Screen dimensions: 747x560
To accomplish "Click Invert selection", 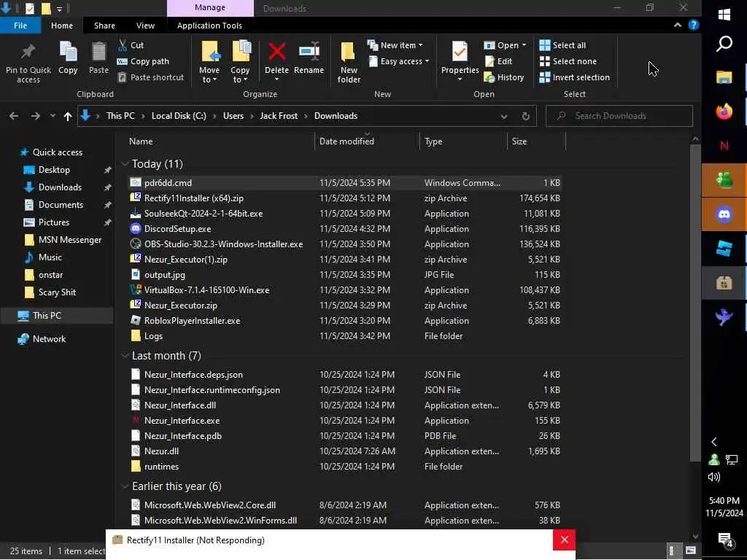I will 575,77.
